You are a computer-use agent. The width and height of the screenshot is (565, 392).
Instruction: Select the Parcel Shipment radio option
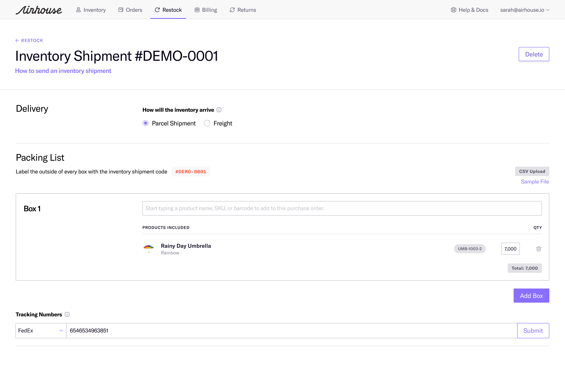click(146, 123)
